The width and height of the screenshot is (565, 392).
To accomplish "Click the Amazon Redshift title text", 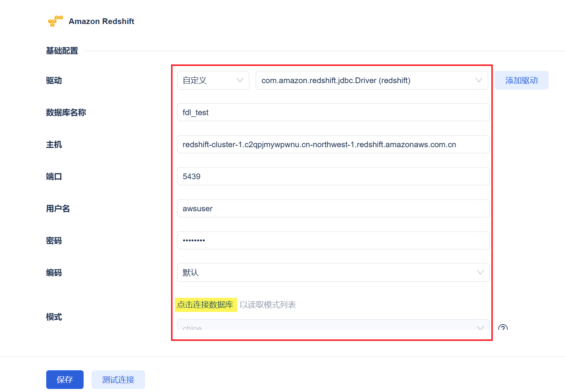I will click(x=102, y=21).
